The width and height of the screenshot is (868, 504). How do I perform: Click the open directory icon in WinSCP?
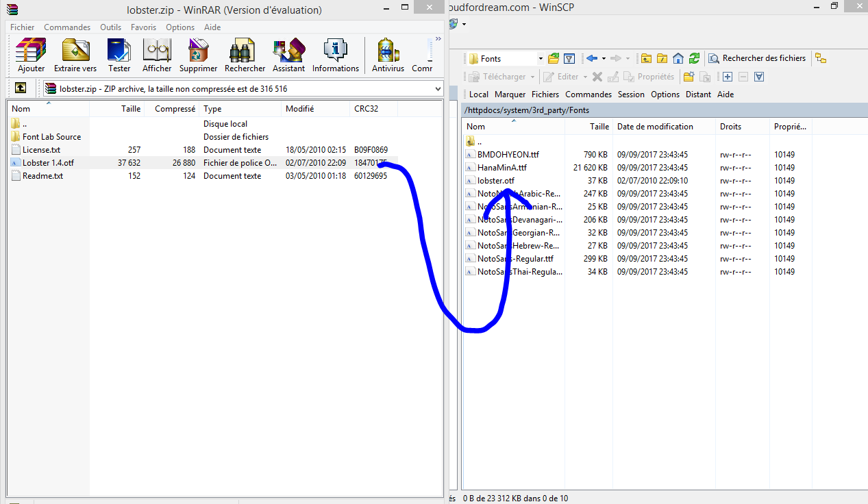[554, 58]
